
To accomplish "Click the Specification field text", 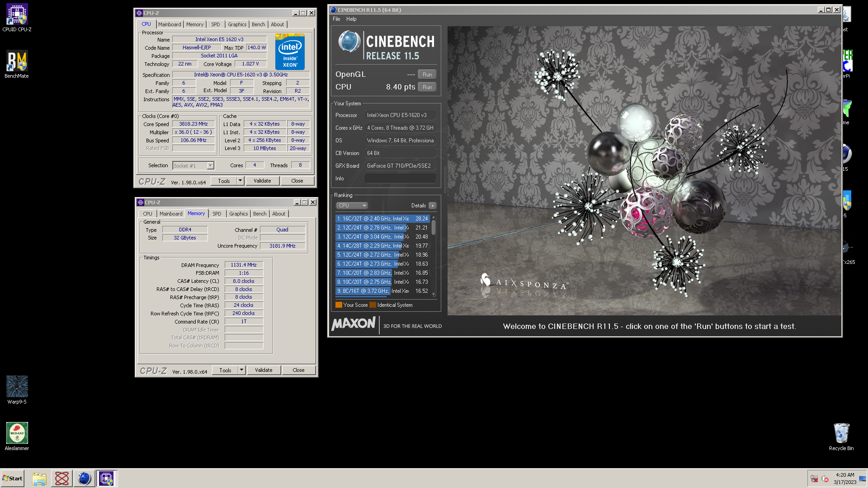I will (241, 75).
